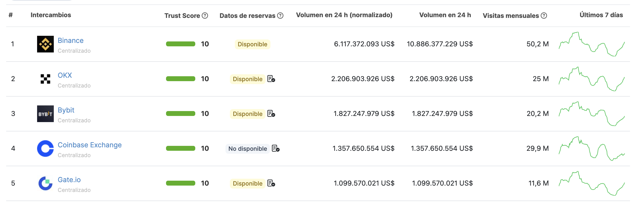Click Coinbase's reserve audit document icon
This screenshot has height=202, width=644.
[275, 149]
